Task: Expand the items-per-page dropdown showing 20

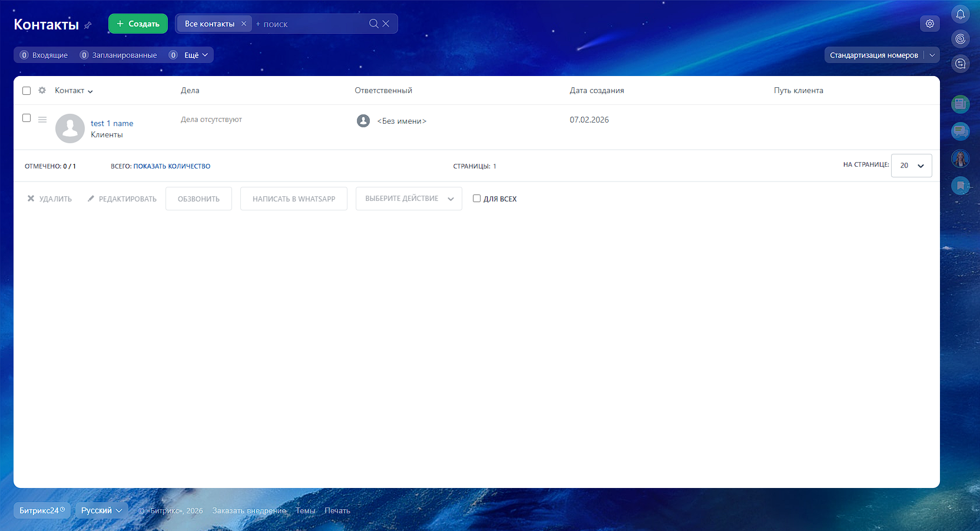Action: (911, 166)
